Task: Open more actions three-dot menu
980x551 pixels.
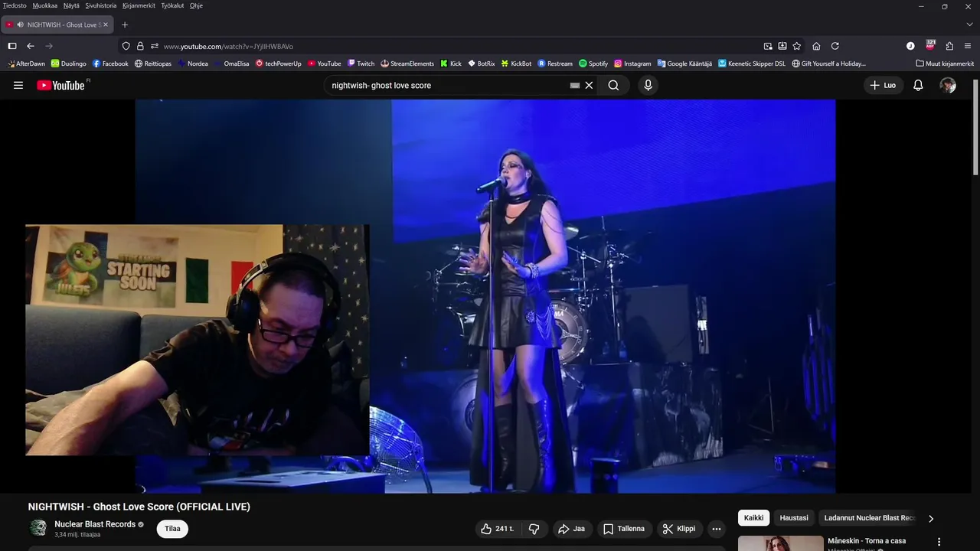Action: (717, 529)
